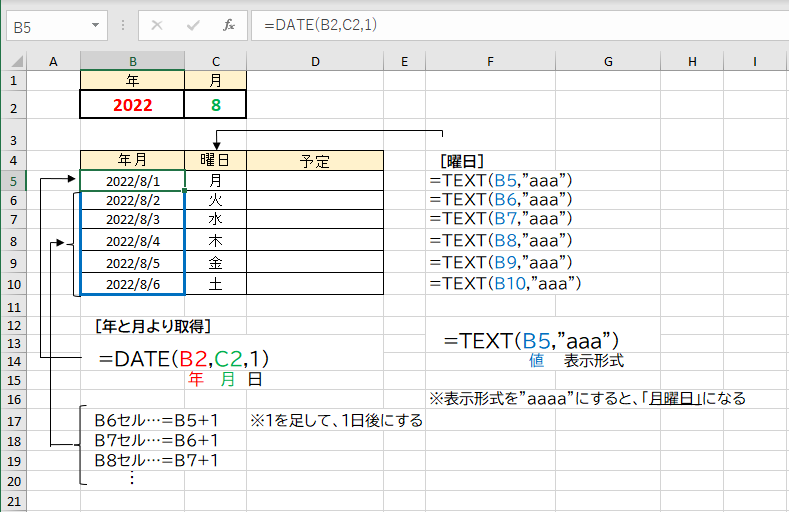Select the cell with date 2022/8/4

click(132, 241)
